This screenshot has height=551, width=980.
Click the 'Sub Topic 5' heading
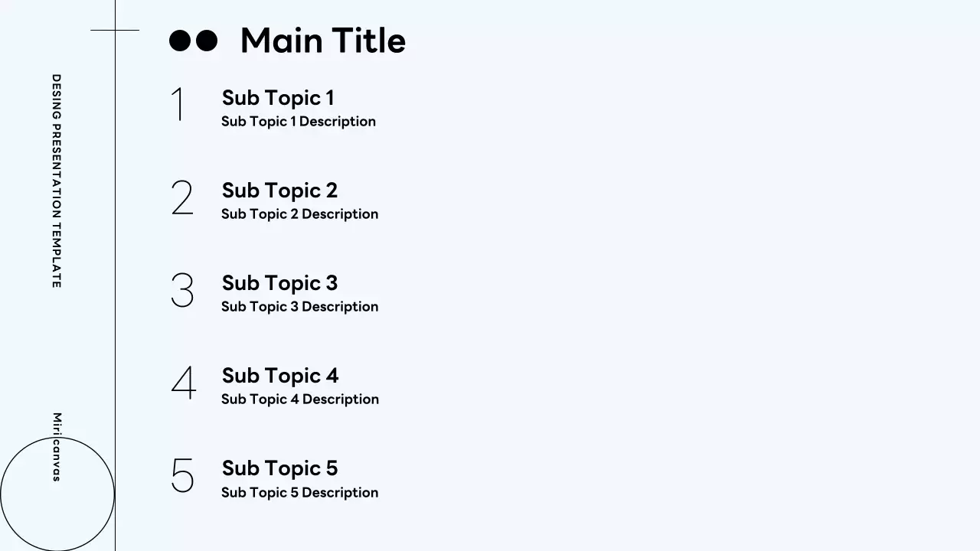point(279,468)
